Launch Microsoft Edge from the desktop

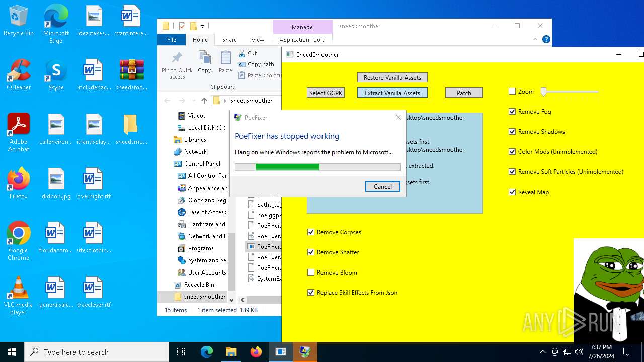coord(56,24)
